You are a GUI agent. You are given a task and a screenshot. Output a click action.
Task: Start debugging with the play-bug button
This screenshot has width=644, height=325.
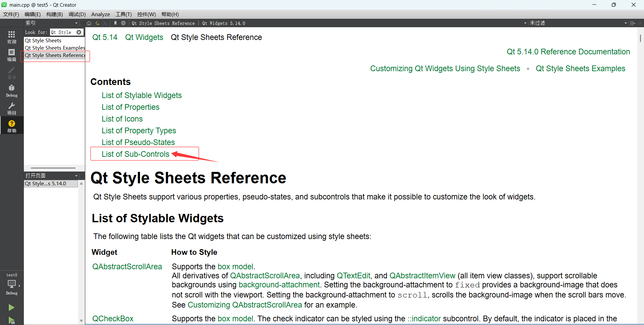point(11,320)
